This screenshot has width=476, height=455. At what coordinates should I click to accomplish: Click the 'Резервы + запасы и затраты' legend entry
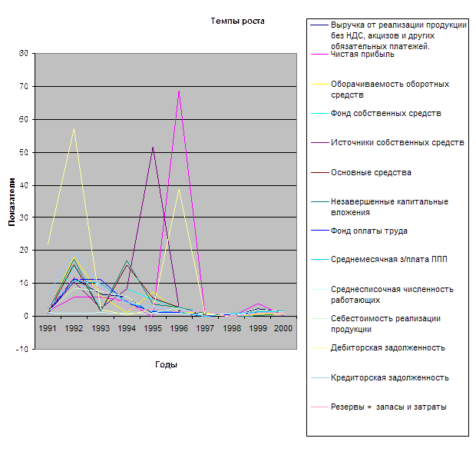click(x=388, y=407)
